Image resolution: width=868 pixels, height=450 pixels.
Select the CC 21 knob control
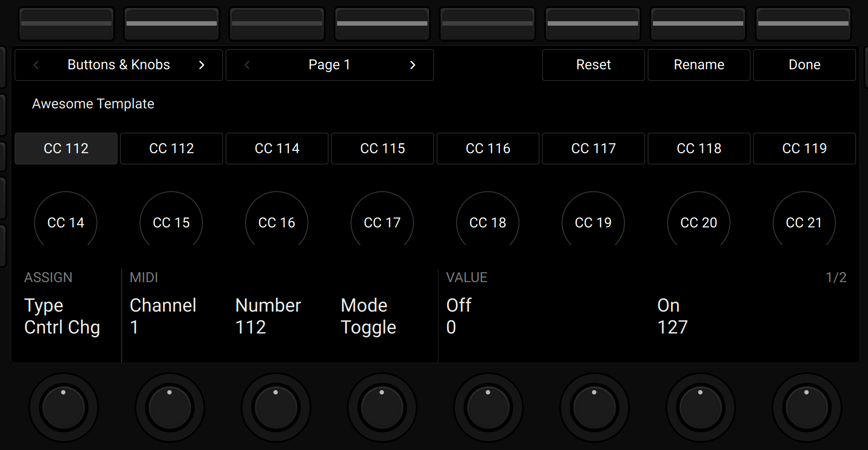[804, 222]
